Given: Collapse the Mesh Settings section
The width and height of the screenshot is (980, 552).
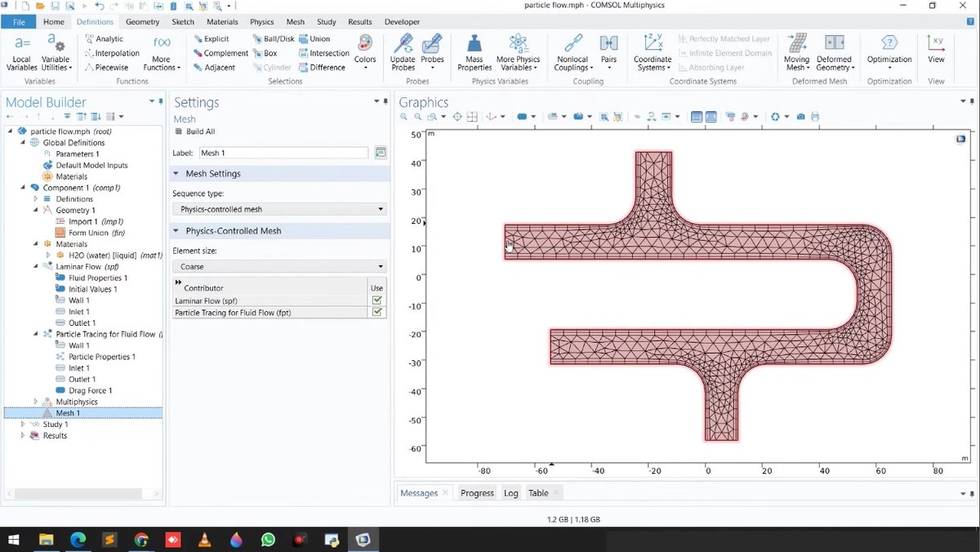Looking at the screenshot, I should pos(176,174).
